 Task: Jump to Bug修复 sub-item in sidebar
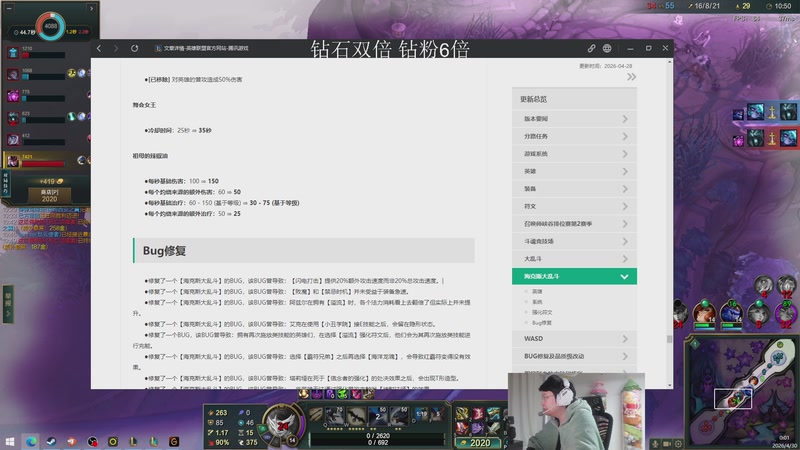pos(542,323)
